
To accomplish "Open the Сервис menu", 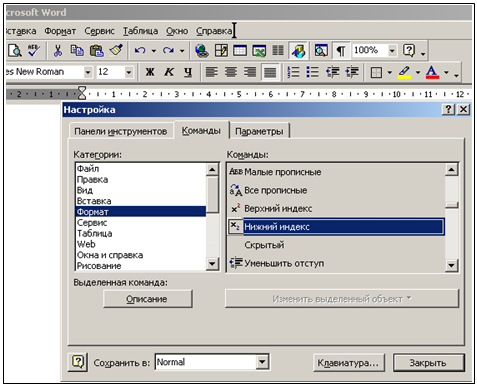I will click(x=99, y=31).
